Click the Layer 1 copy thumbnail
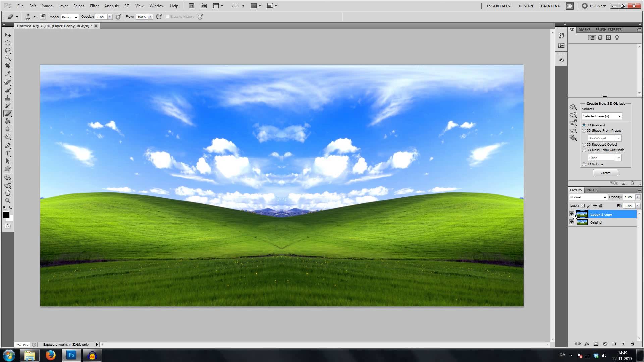The height and width of the screenshot is (362, 644). (582, 214)
